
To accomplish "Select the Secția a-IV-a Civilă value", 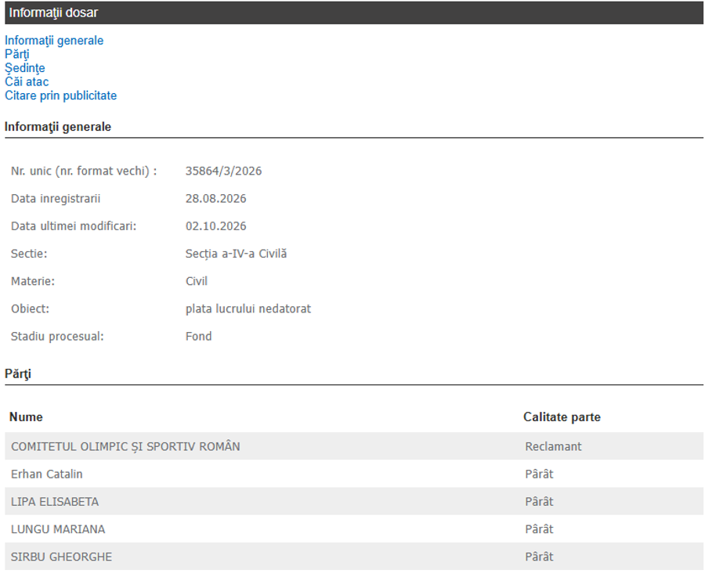I will pos(236,254).
